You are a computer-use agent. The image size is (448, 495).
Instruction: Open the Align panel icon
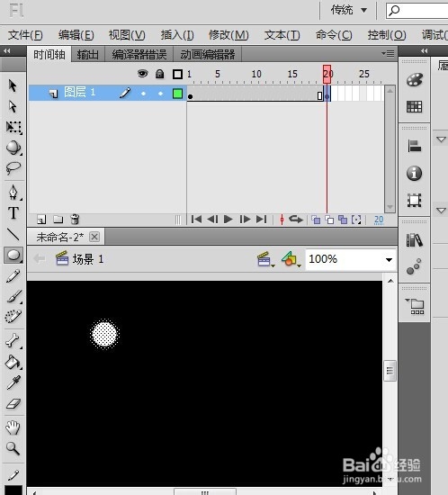[414, 146]
